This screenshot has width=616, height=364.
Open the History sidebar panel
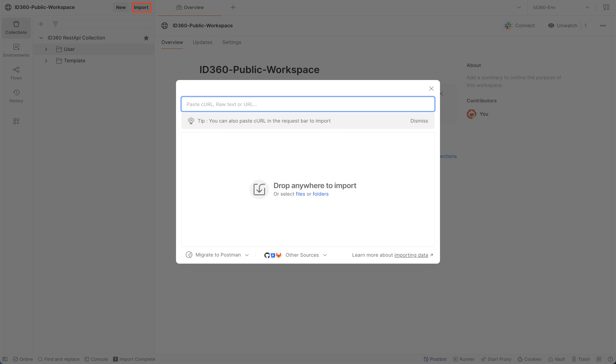[x=16, y=96]
